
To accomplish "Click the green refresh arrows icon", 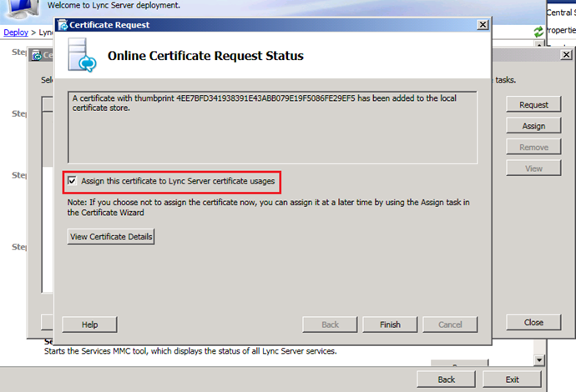I will point(538,32).
